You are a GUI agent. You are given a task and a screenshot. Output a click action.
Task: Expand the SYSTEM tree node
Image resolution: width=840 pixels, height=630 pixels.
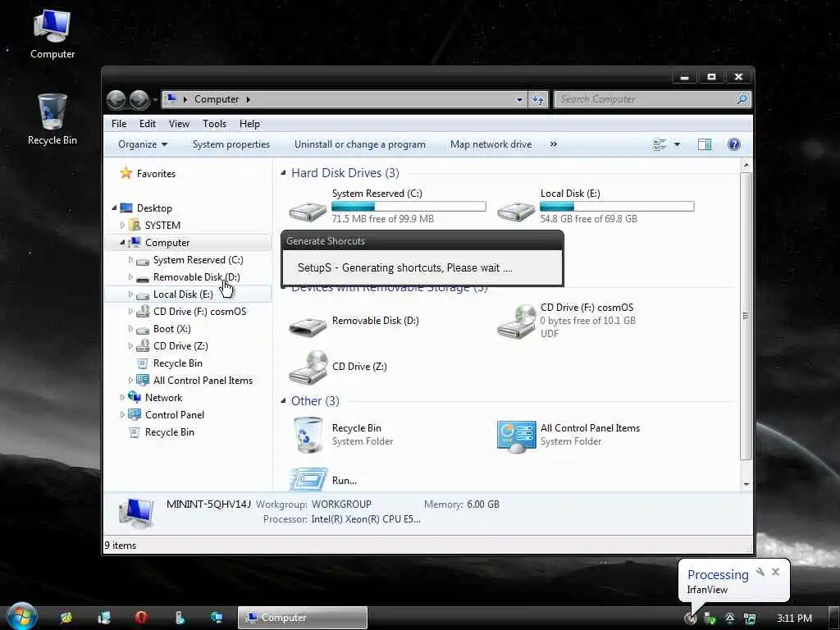(x=122, y=225)
